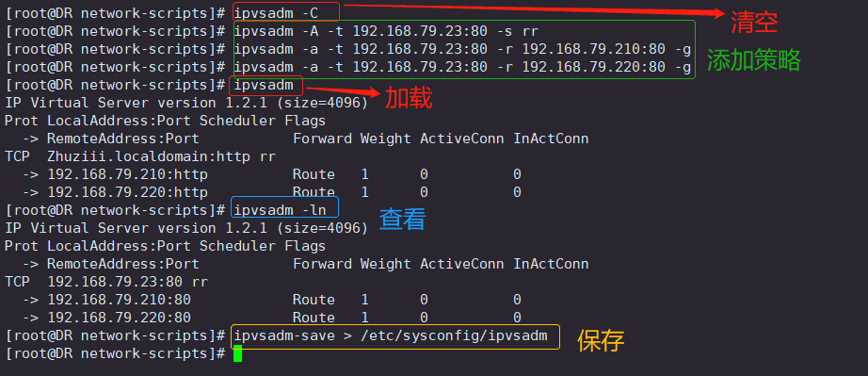The image size is (868, 376).
Task: Click the plain ipvsadm command boxed in red
Action: click(x=264, y=85)
